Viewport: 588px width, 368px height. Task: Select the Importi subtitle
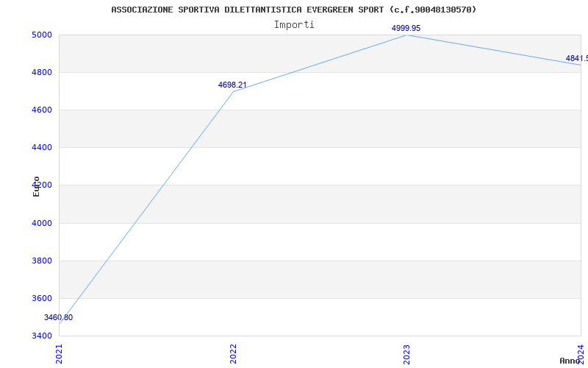click(294, 25)
